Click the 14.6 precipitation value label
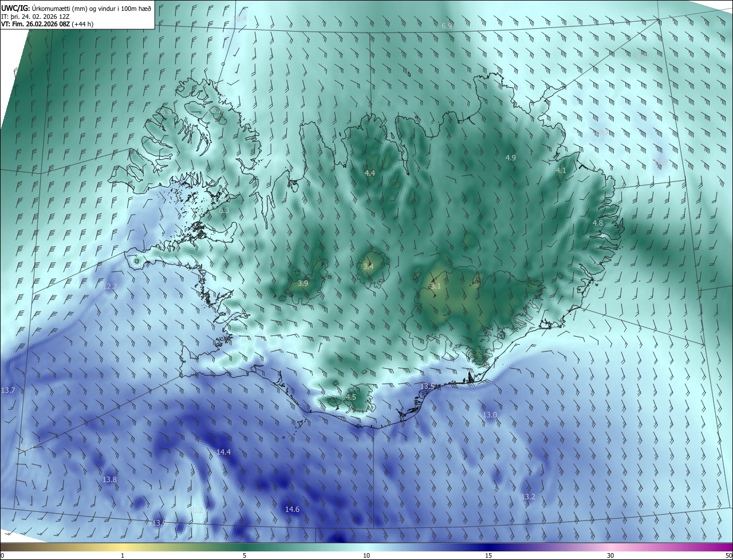Viewport: 733px width, 560px height. pyautogui.click(x=292, y=509)
